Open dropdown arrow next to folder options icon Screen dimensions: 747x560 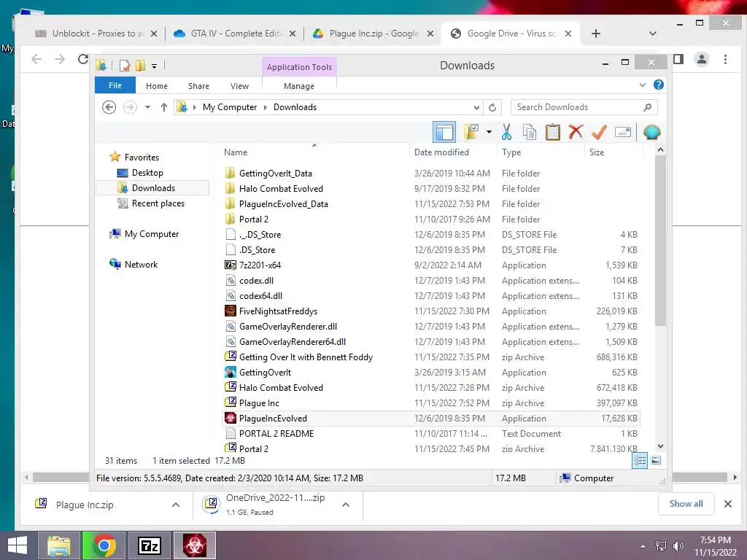tap(489, 132)
